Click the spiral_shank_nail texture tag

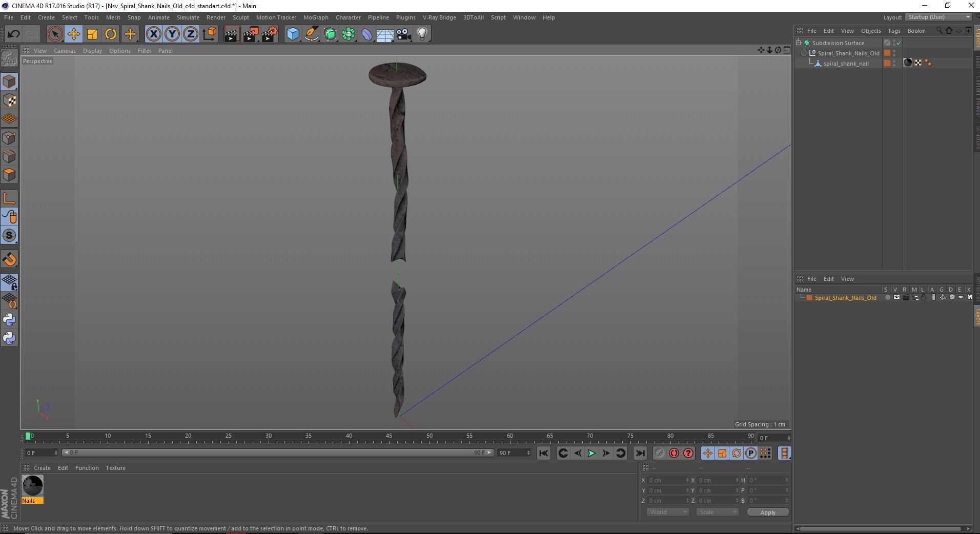click(x=908, y=63)
